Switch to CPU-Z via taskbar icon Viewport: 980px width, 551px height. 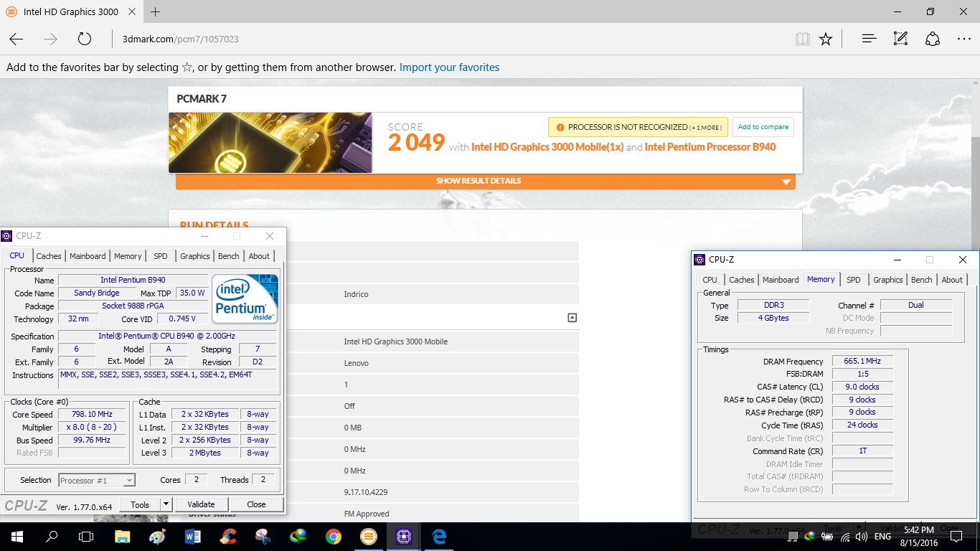[404, 536]
